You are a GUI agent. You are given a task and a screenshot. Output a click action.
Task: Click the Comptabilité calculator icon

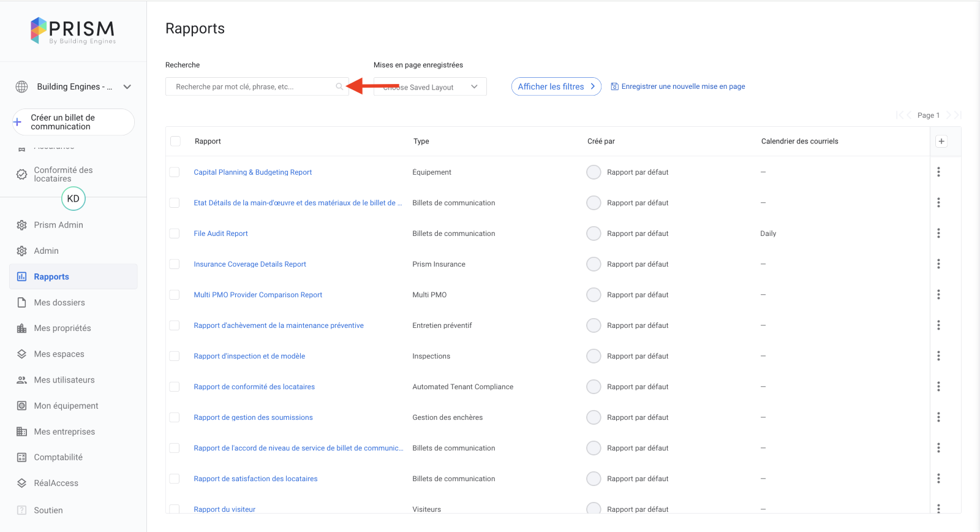(22, 457)
